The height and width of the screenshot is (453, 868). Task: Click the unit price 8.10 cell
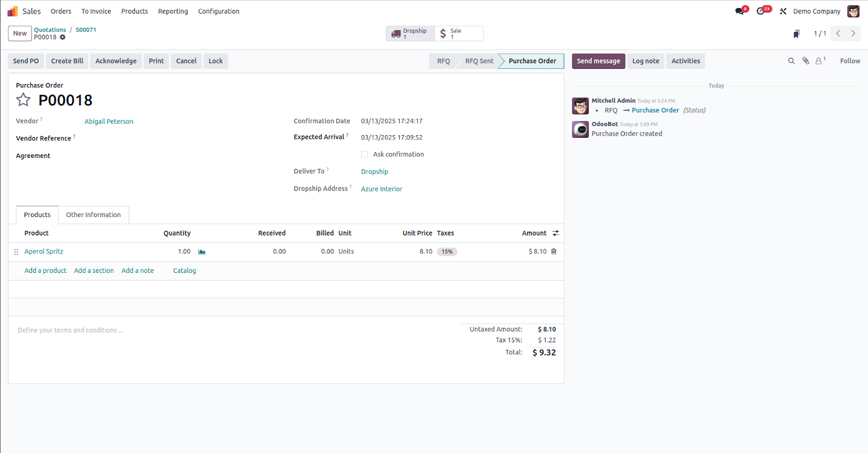pyautogui.click(x=426, y=252)
